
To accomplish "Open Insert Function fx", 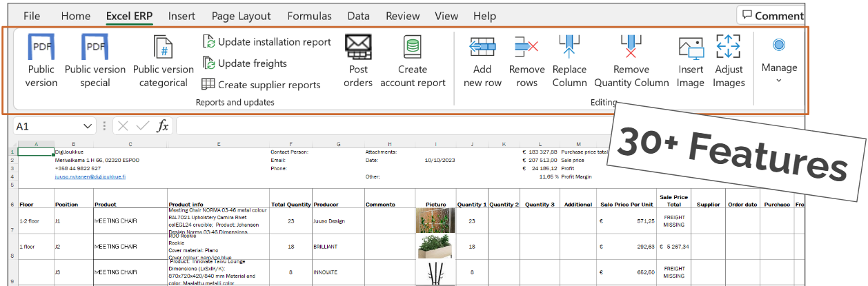I will pos(163,126).
